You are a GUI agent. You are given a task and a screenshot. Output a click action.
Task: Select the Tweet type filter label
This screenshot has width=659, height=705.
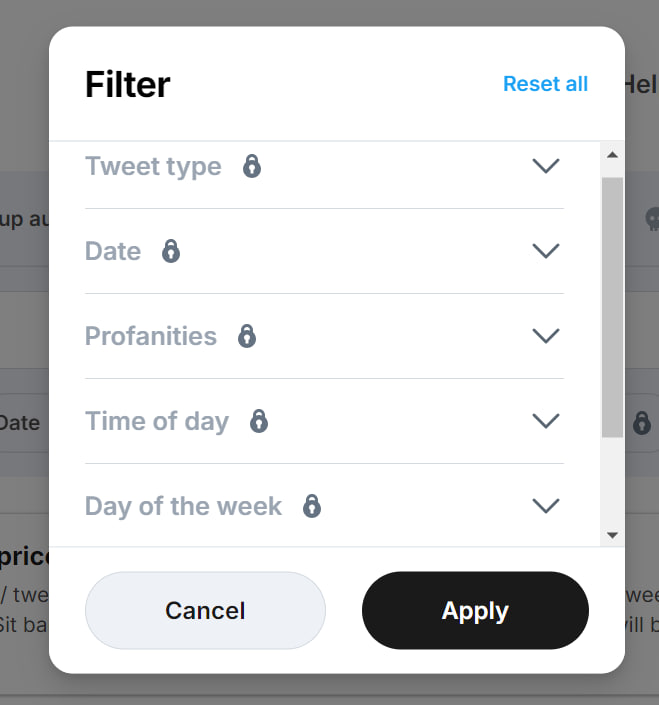click(x=153, y=166)
